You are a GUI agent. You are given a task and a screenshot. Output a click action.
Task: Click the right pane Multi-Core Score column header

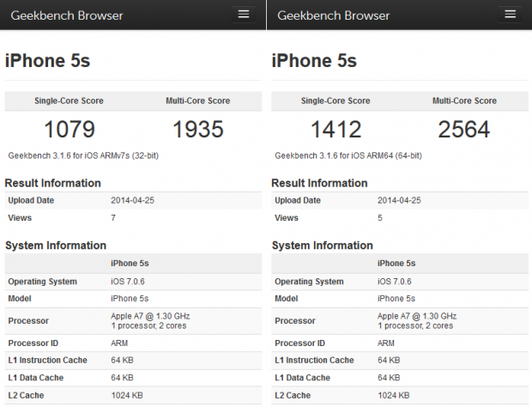point(464,100)
